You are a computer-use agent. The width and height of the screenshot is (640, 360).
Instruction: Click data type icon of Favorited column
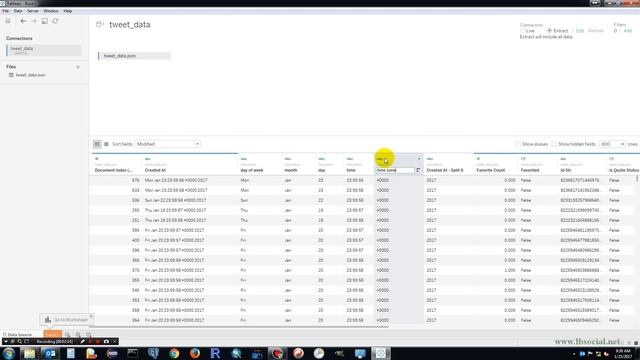click(x=523, y=159)
